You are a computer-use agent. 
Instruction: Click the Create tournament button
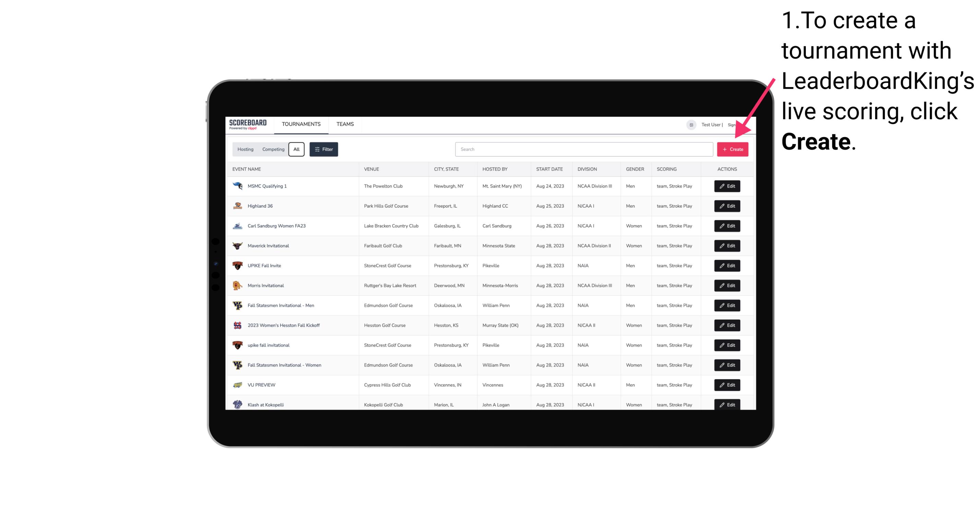(732, 149)
